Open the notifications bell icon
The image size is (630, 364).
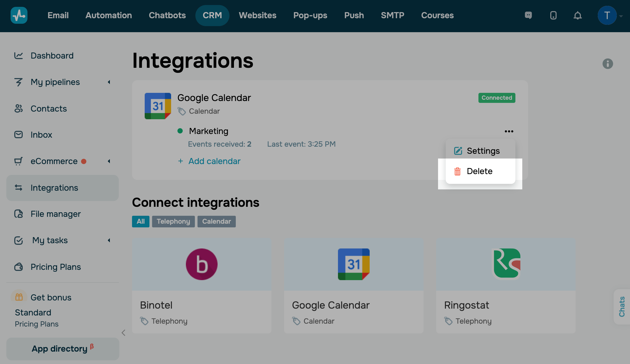pyautogui.click(x=577, y=15)
